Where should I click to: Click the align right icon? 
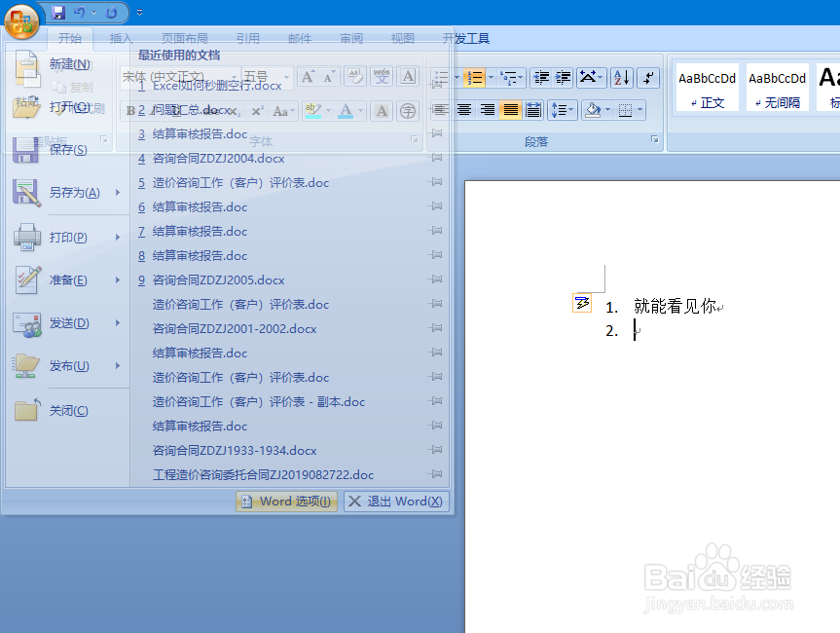point(487,110)
